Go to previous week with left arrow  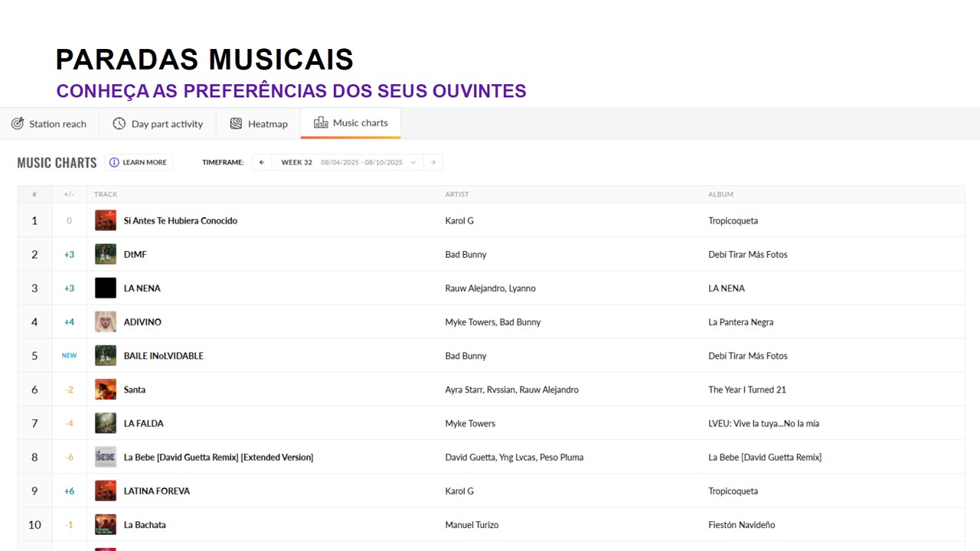point(262,162)
